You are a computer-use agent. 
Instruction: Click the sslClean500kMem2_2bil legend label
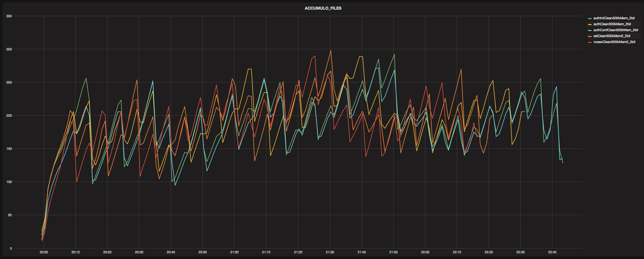[612, 36]
